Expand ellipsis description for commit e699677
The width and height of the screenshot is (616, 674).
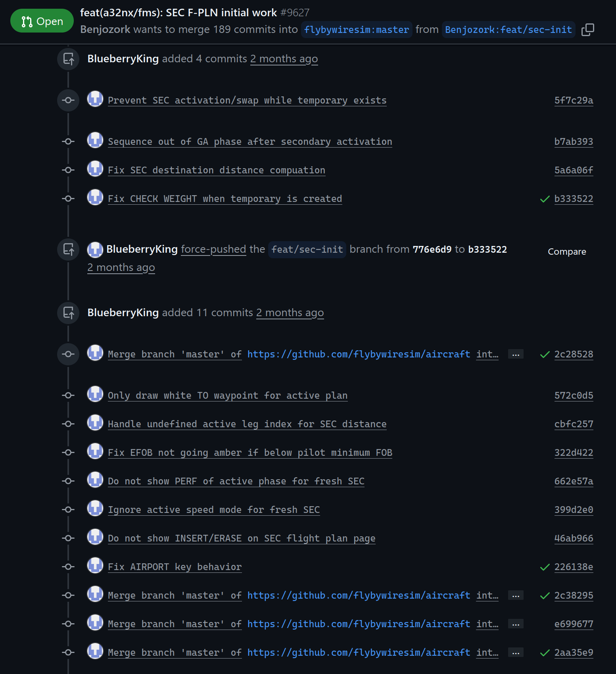coord(515,624)
